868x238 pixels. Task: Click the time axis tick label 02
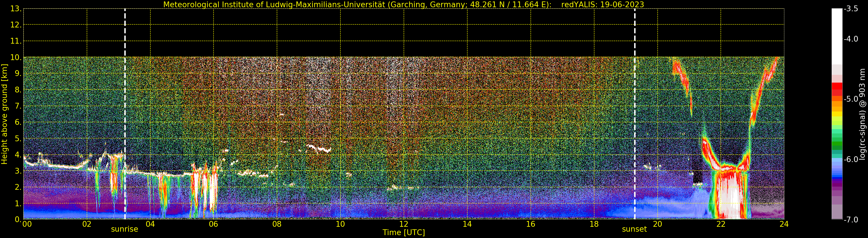[87, 224]
